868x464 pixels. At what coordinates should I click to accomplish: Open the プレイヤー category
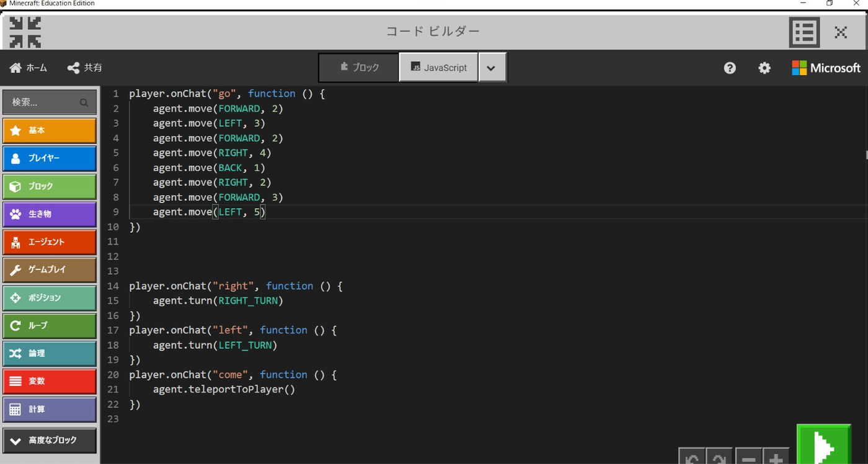(x=50, y=159)
